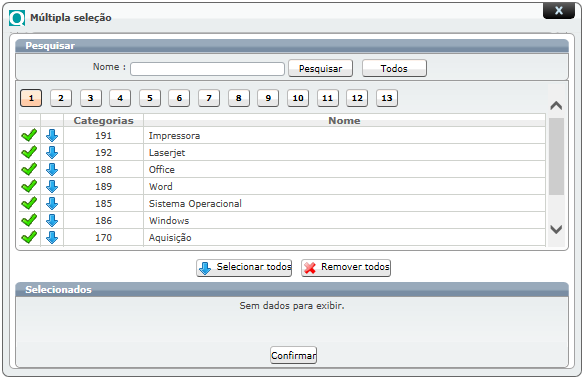Click the list scroll down arrow

556,229
